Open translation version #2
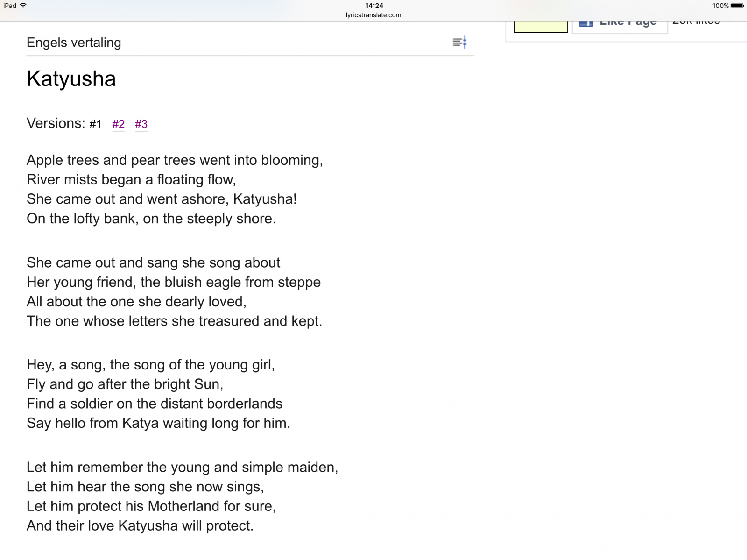The width and height of the screenshot is (747, 560). (118, 124)
